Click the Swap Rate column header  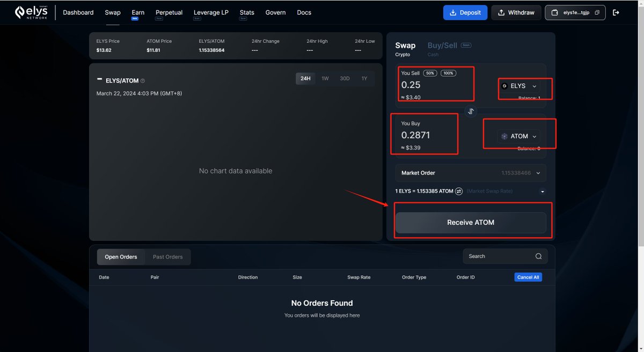[x=359, y=277]
